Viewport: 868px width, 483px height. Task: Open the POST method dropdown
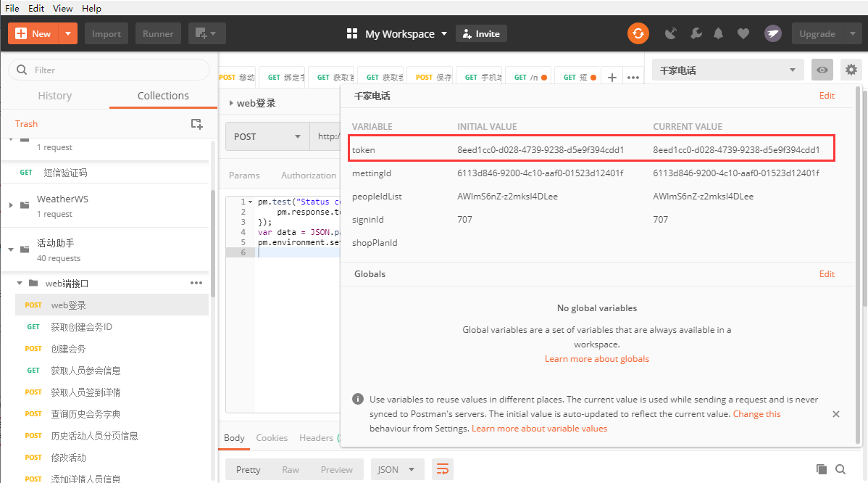coord(267,136)
